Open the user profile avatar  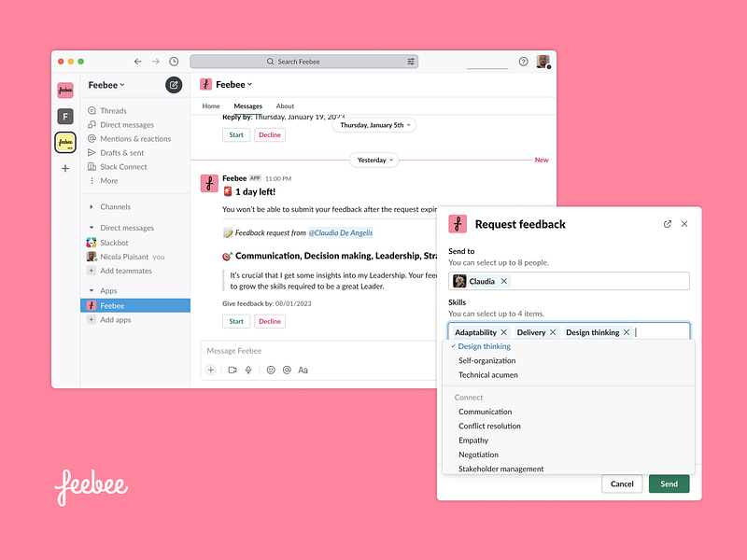543,62
